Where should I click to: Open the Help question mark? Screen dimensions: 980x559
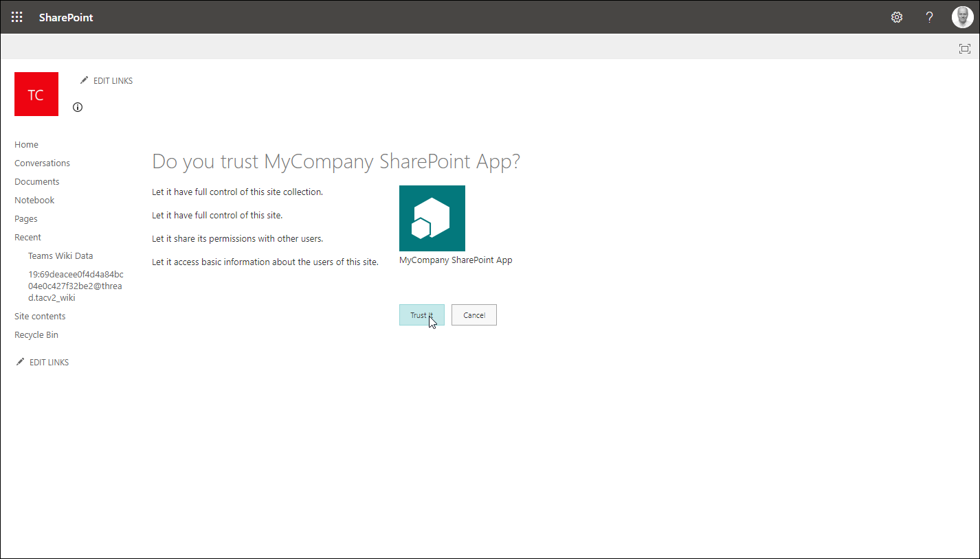[x=930, y=17]
